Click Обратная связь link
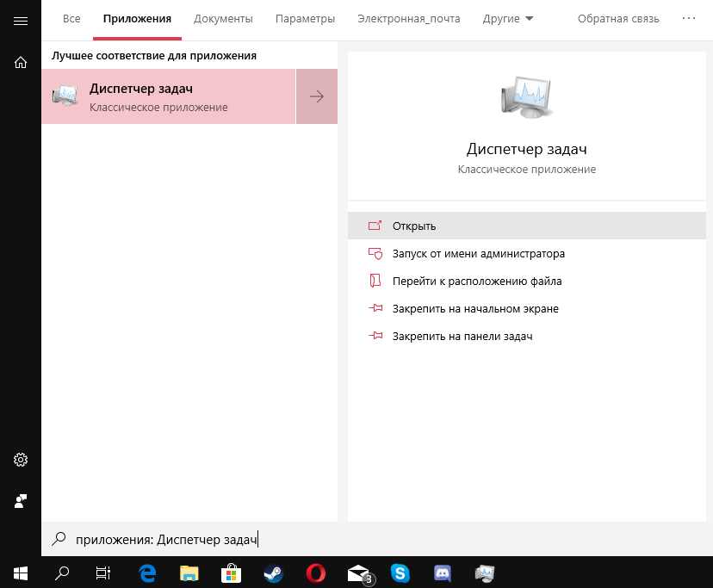Viewport: 713px width, 588px height. point(618,19)
